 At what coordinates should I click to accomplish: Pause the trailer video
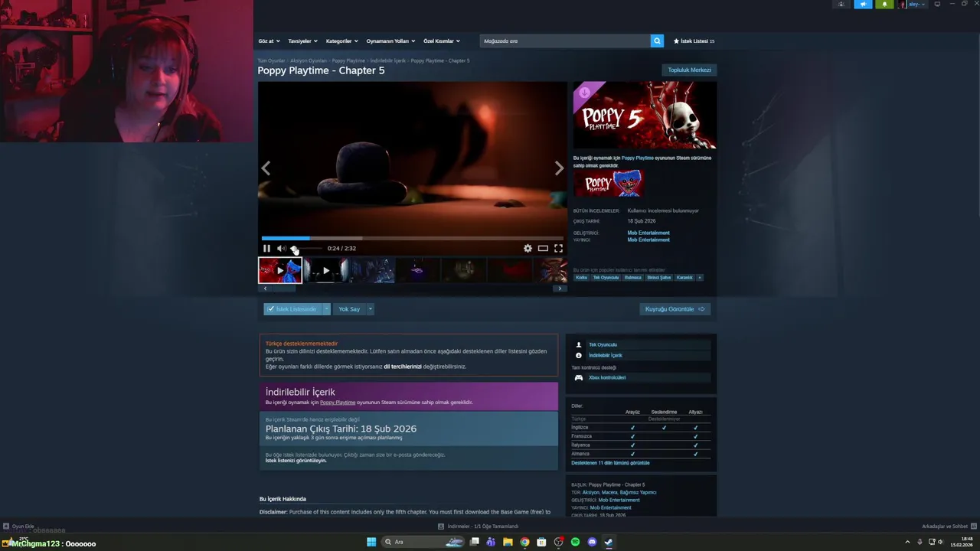(266, 248)
